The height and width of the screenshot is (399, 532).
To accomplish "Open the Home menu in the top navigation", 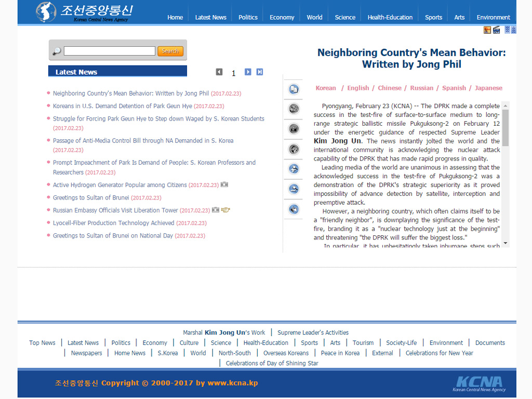I will tap(175, 17).
